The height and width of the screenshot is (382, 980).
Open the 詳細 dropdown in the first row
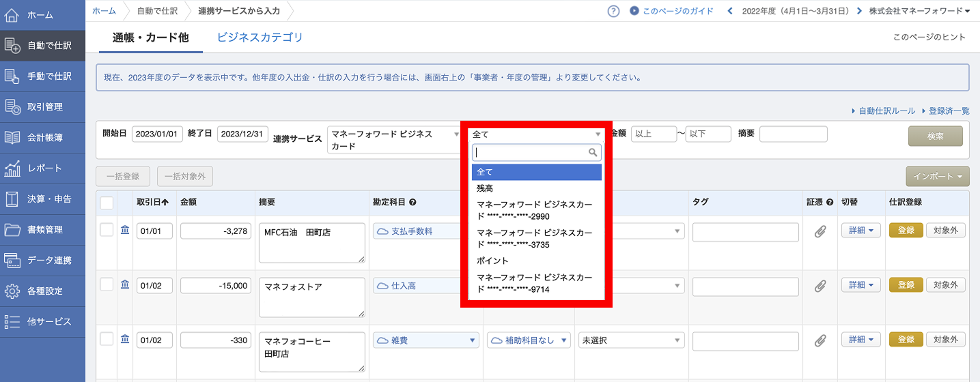[860, 231]
